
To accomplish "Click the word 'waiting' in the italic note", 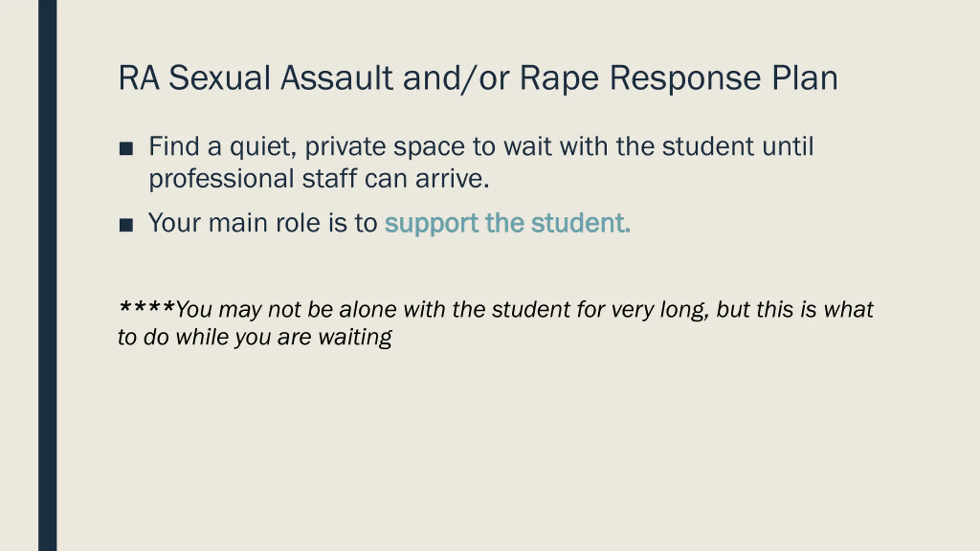I will [355, 338].
